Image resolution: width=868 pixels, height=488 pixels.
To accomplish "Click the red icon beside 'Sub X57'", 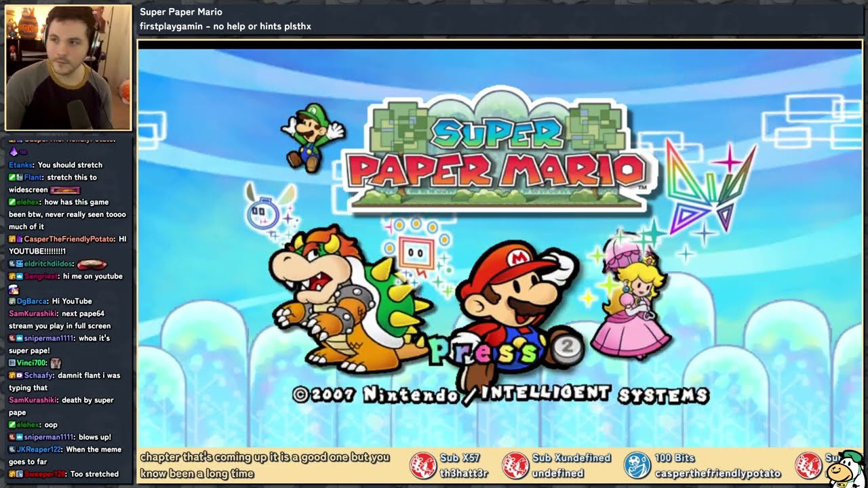I will click(423, 465).
